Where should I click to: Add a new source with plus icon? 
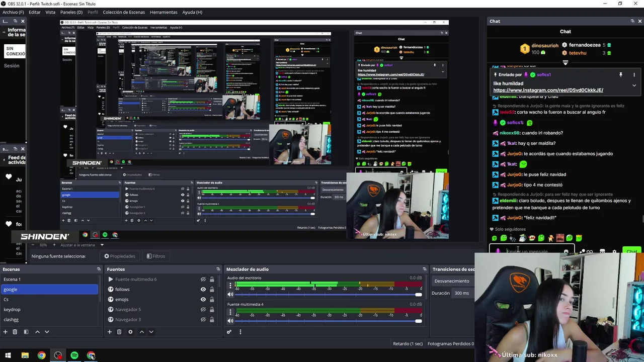pyautogui.click(x=109, y=332)
